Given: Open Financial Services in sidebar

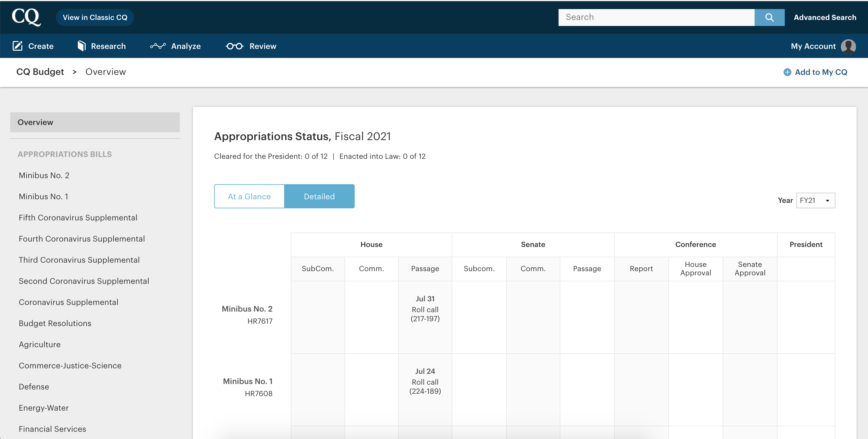Looking at the screenshot, I should pos(52,429).
